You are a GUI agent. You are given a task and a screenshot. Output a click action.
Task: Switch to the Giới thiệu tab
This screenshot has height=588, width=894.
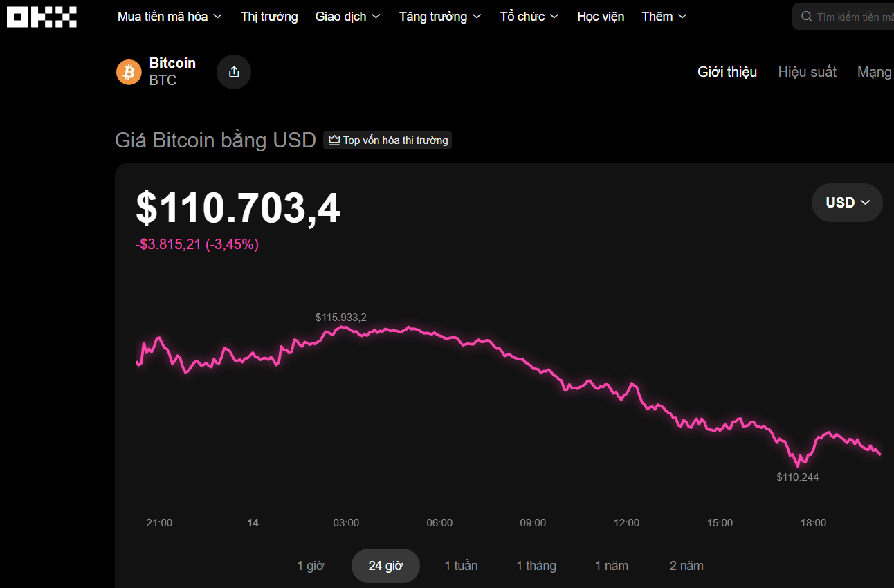click(727, 72)
